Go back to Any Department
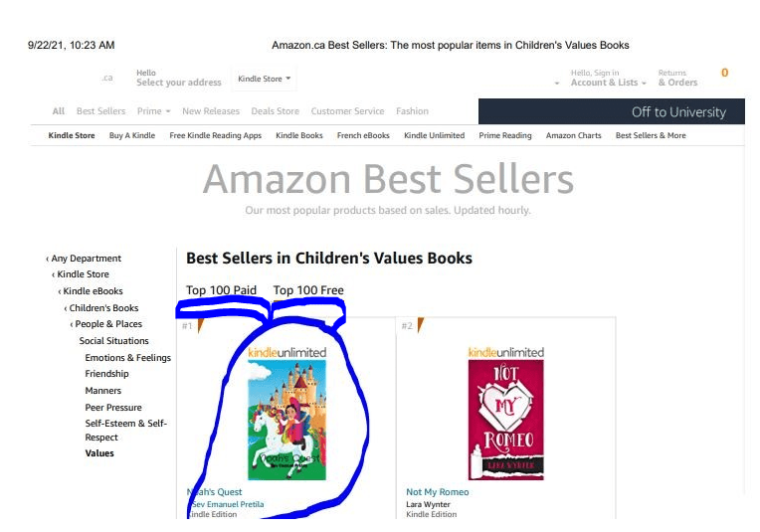Viewport: 760px width, 532px height. tap(86, 259)
